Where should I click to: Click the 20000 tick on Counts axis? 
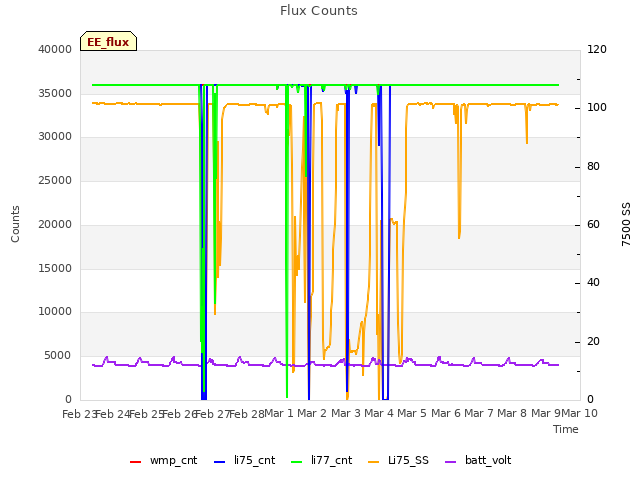55,224
